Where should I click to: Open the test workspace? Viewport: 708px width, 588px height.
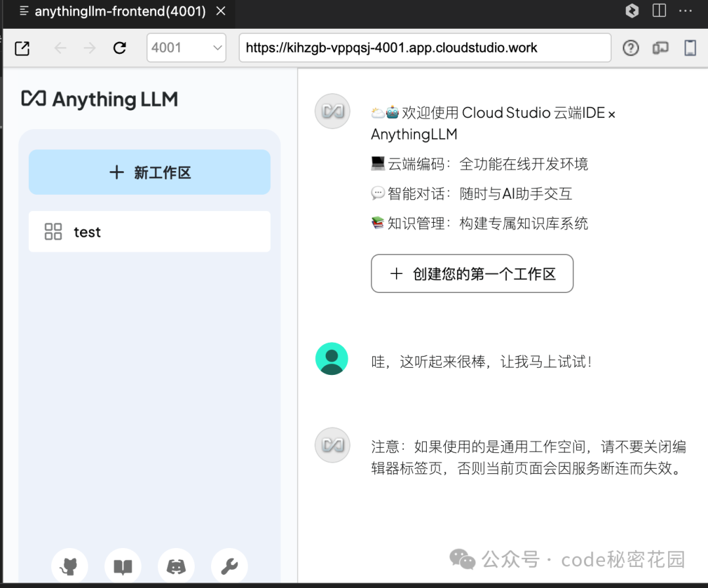tap(149, 231)
